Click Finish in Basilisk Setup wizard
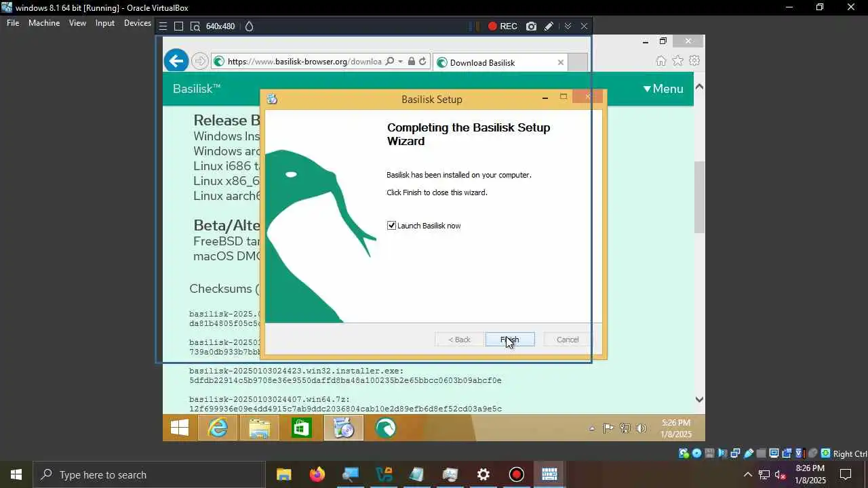Screen dimensions: 868x488 [x=510, y=340]
